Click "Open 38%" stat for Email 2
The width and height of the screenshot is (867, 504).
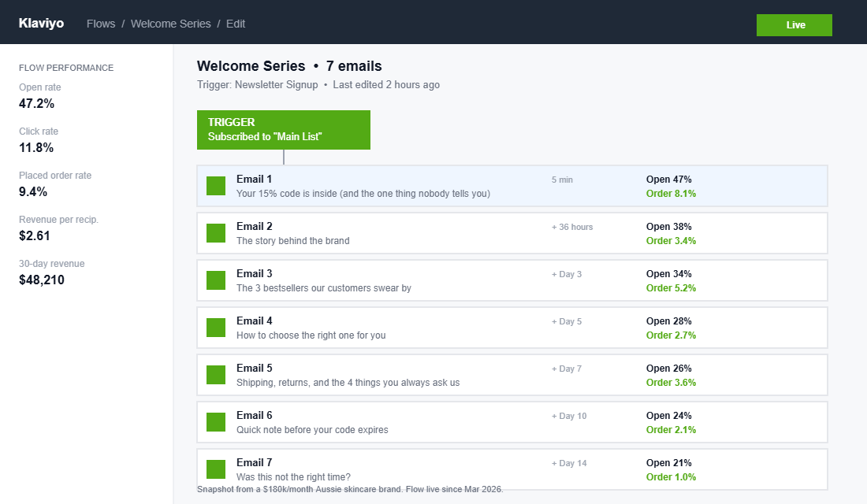click(x=669, y=227)
